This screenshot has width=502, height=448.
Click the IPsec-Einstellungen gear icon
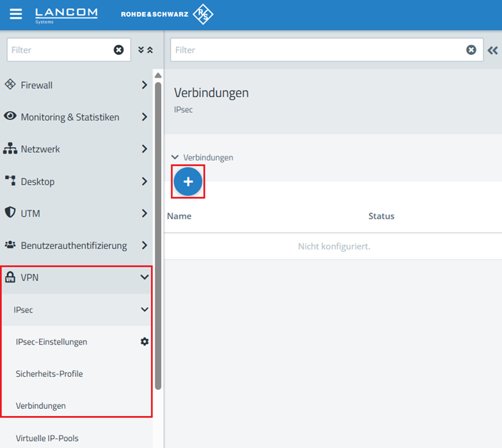pos(145,342)
